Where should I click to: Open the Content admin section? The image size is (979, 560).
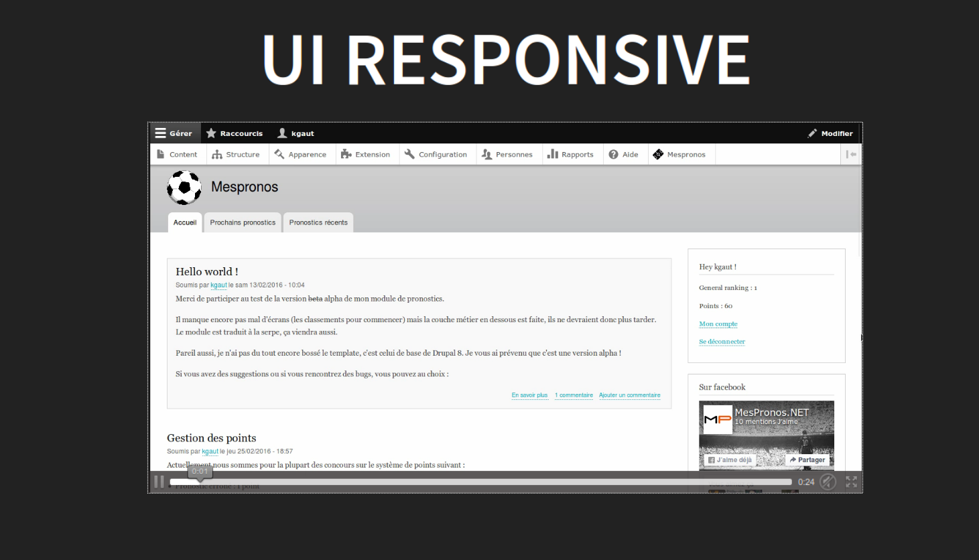[x=177, y=155]
